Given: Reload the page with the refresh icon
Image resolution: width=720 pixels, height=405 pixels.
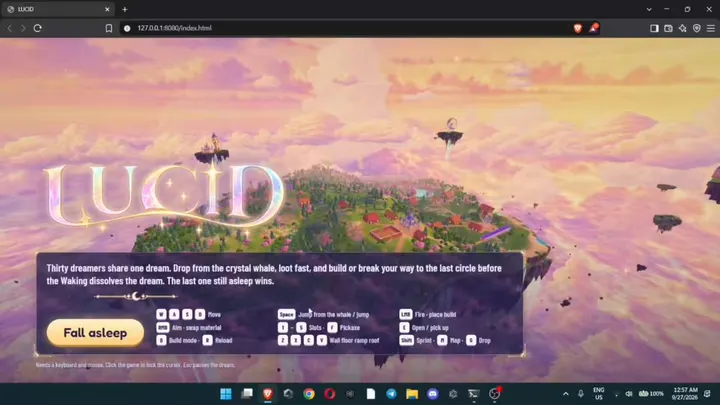Looking at the screenshot, I should point(38,28).
